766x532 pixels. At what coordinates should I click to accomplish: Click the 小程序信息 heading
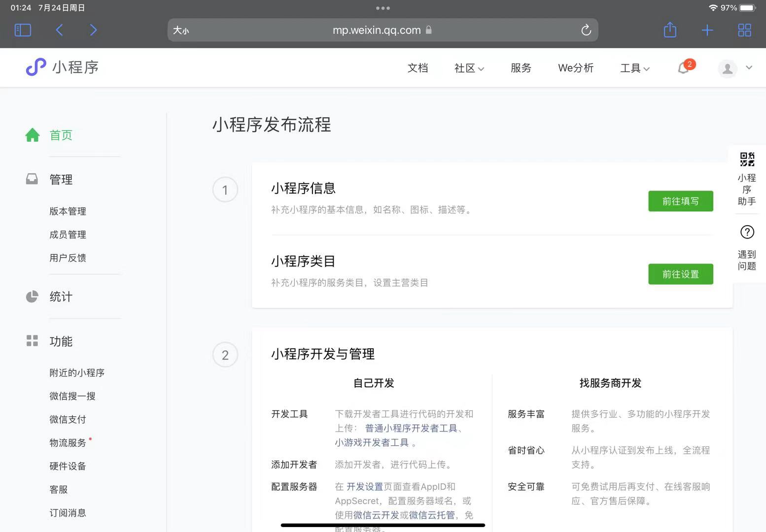[x=303, y=188]
